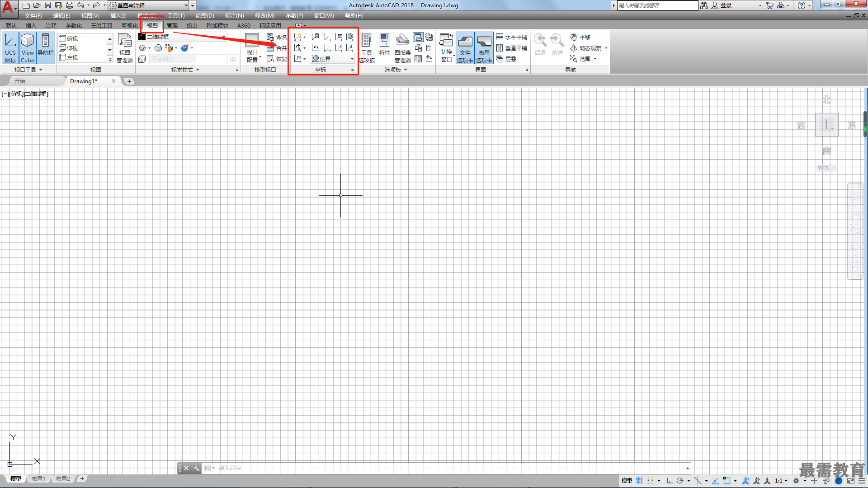Open the 草图与注释 workspace dropdown
The image size is (868, 488).
[149, 5]
